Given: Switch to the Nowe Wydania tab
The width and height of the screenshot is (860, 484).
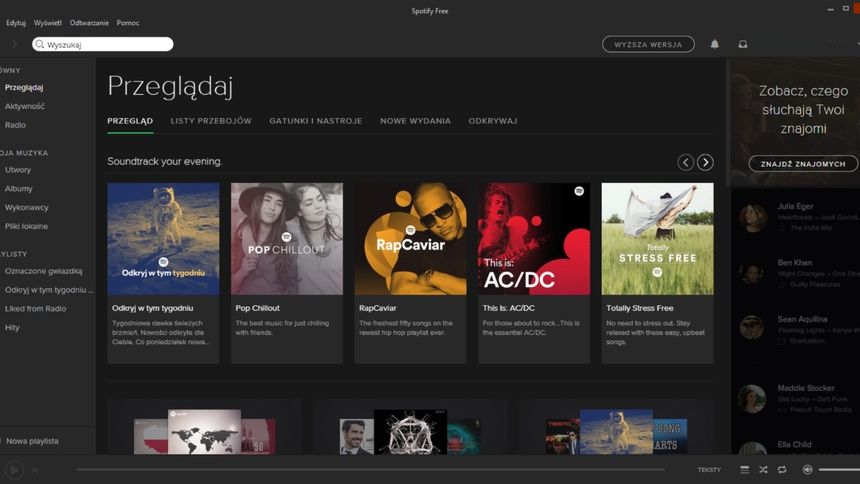Looking at the screenshot, I should [415, 121].
